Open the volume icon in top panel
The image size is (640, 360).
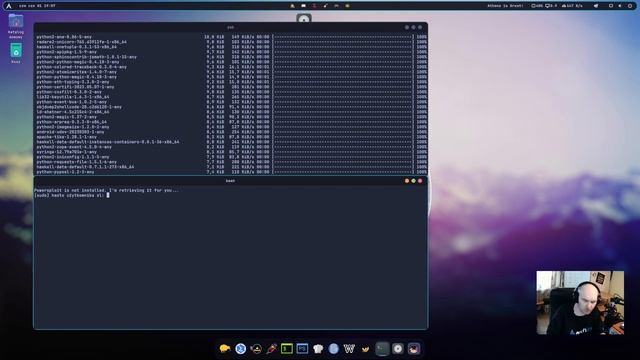[620, 6]
